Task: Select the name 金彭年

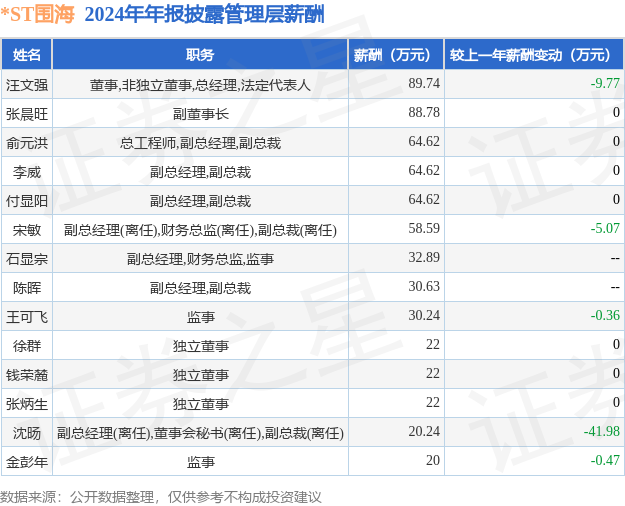Action: click(x=27, y=462)
